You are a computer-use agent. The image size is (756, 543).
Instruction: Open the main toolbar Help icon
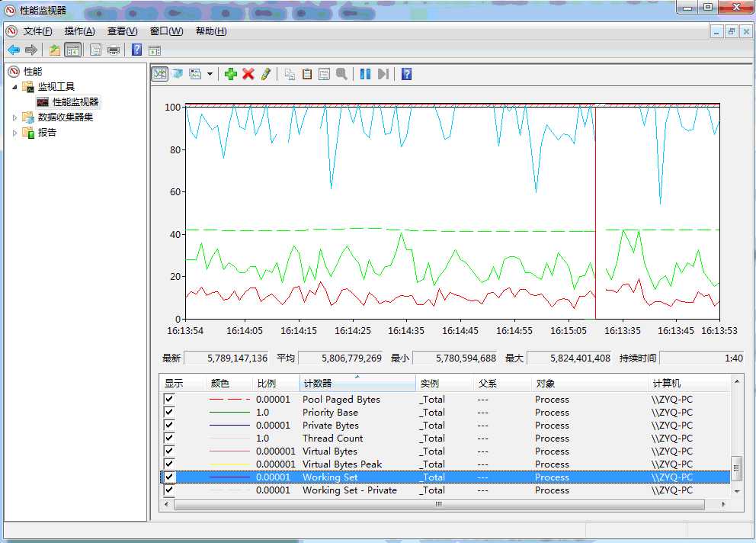tap(137, 50)
